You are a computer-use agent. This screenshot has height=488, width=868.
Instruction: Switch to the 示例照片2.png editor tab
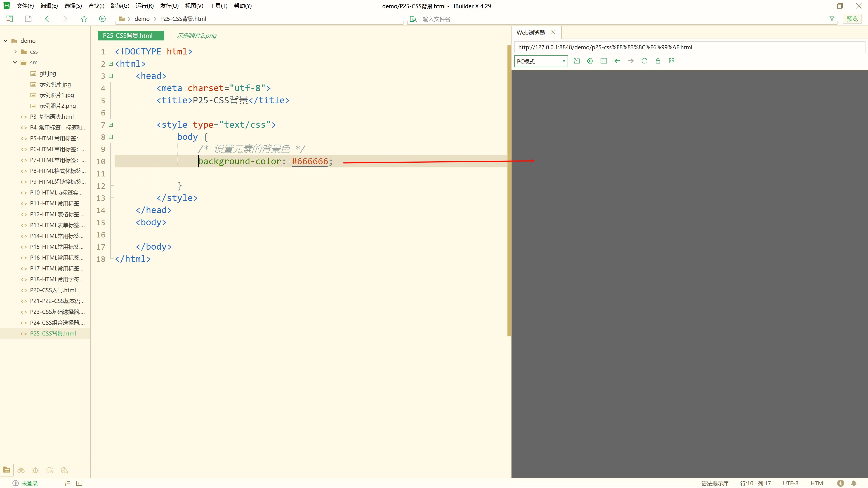196,36
